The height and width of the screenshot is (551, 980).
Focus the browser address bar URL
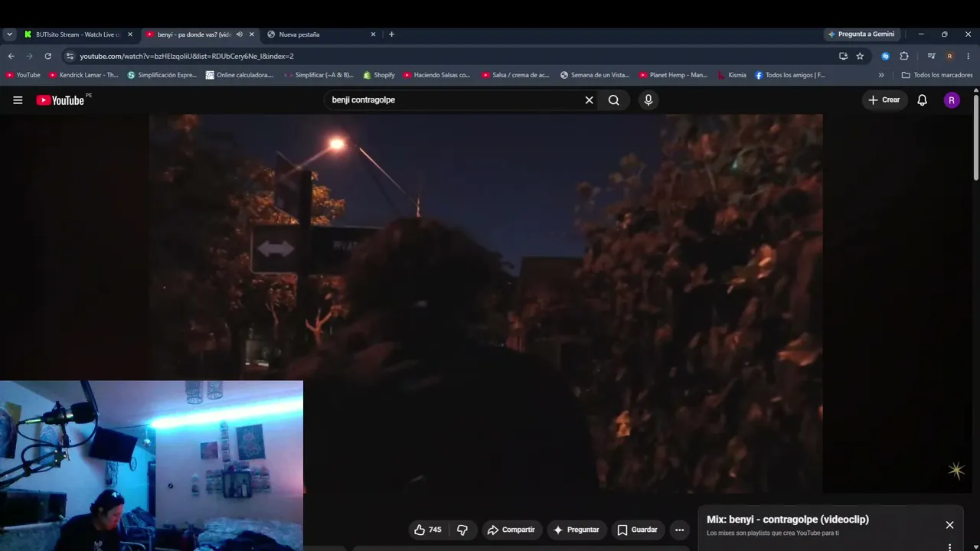point(187,56)
